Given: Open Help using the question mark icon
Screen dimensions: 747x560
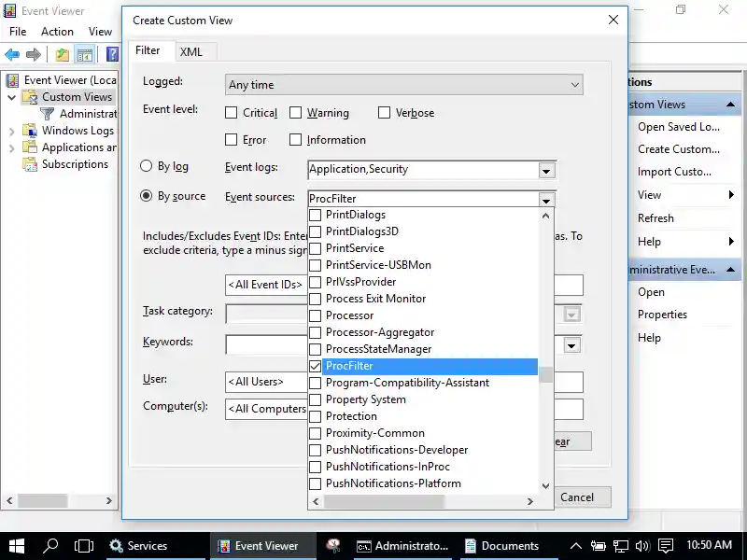Looking at the screenshot, I should click(112, 54).
